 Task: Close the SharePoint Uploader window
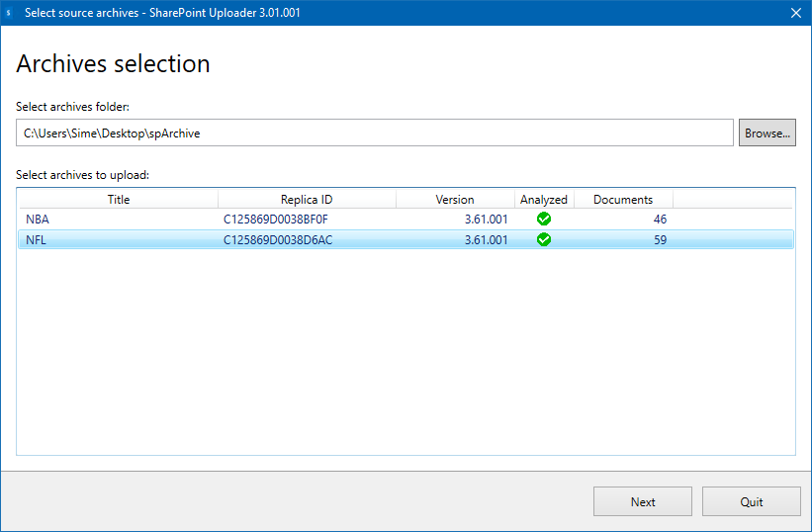pos(795,13)
